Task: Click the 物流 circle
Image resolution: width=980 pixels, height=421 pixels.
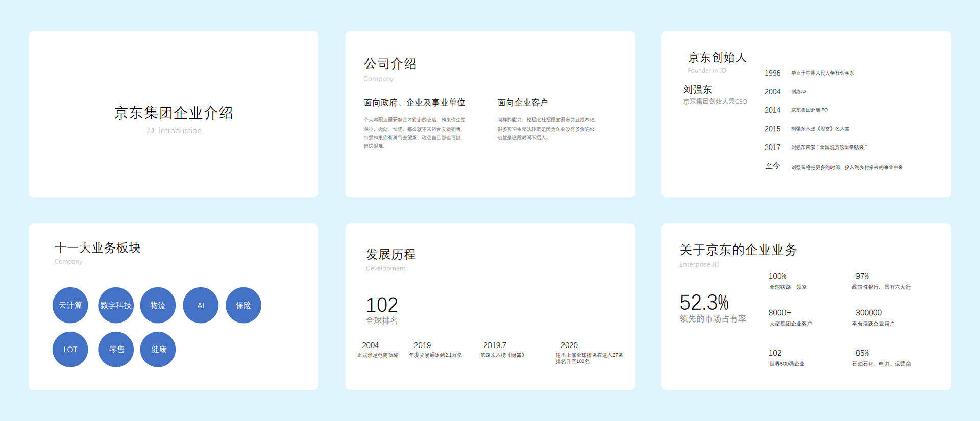Action: point(158,305)
